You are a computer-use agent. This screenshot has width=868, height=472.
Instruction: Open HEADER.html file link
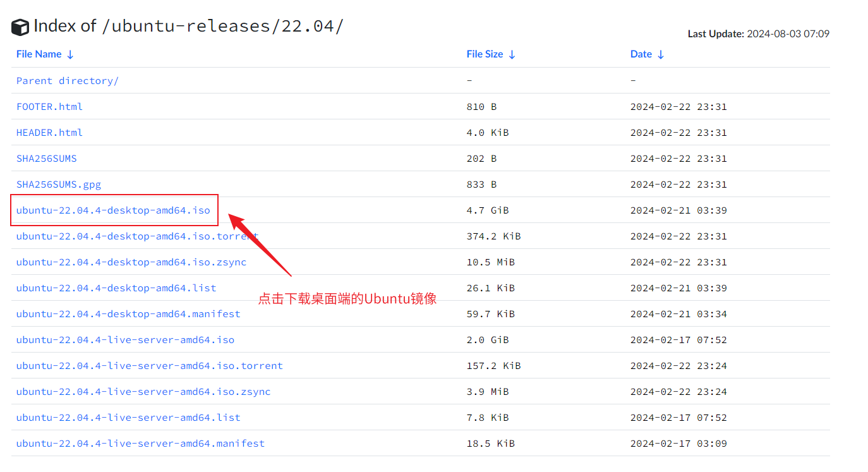click(x=49, y=133)
